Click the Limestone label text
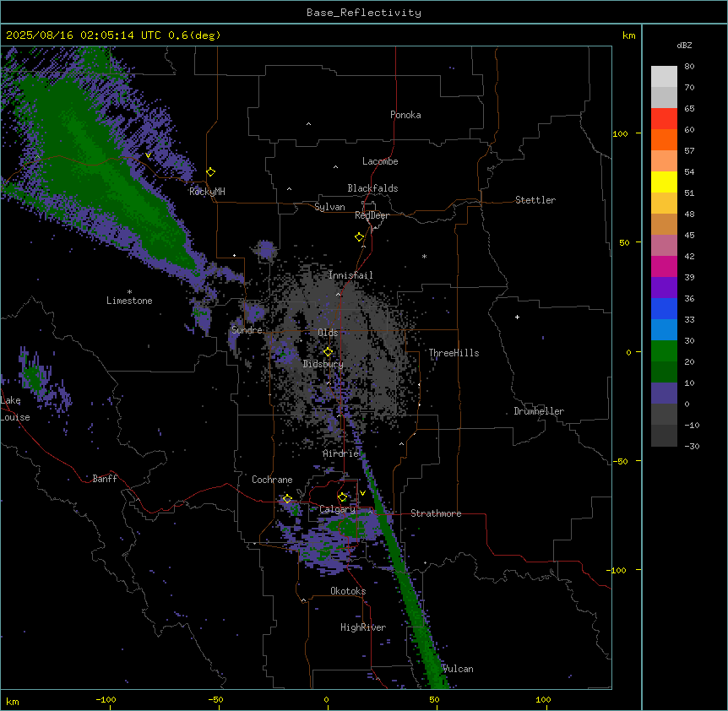This screenshot has width=728, height=711. pyautogui.click(x=129, y=301)
